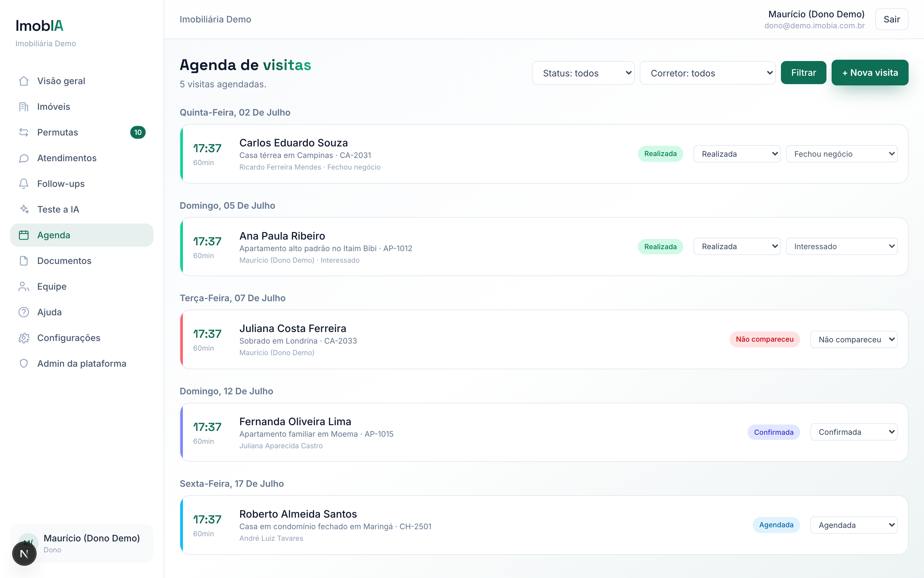Open Ana Paula Ribeiro's Realizada status dropdown

[737, 247]
